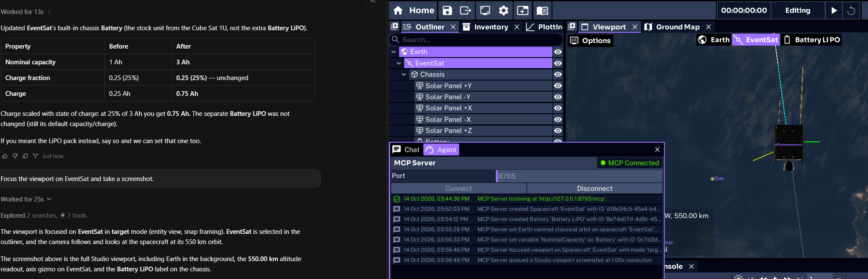
Task: Start simulation with the play button
Action: click(x=834, y=10)
